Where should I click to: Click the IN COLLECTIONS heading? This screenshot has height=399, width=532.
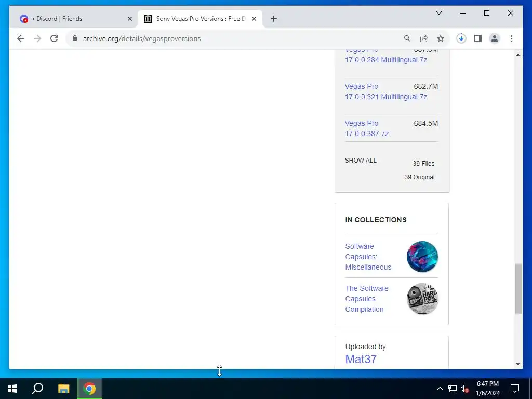376,220
